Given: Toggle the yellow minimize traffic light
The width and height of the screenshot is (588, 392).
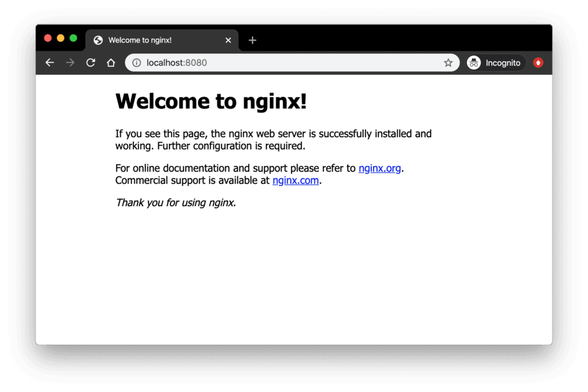Looking at the screenshot, I should [61, 38].
